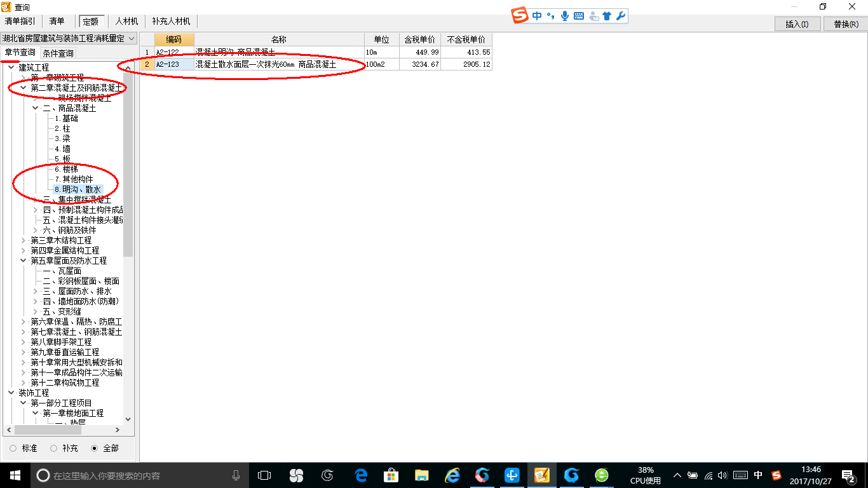Click the network Wi-Fi tray icon
868x488 pixels.
pos(709,475)
